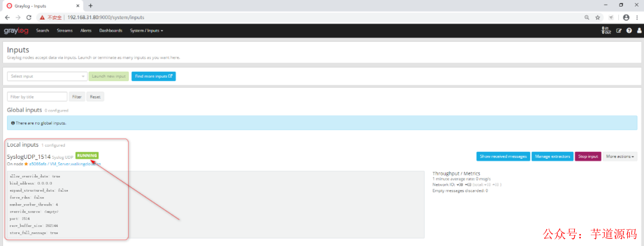The width and height of the screenshot is (644, 246).
Task: Click the 'allow_override_date: true' line
Action: click(x=35, y=176)
